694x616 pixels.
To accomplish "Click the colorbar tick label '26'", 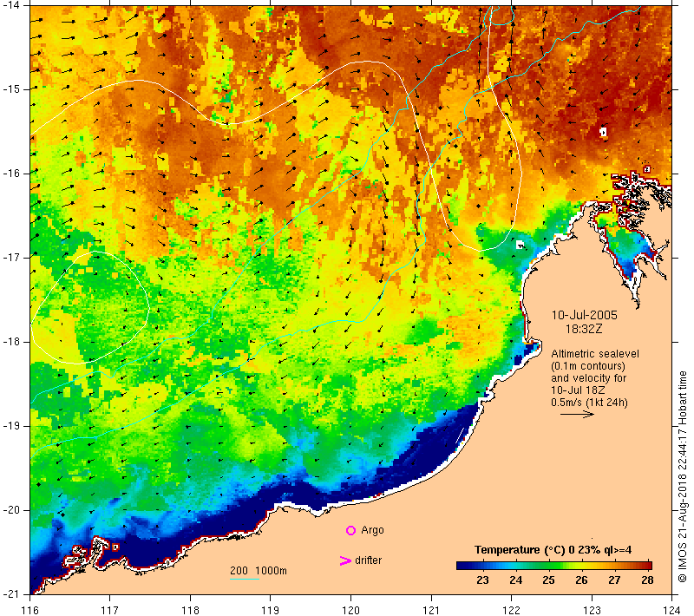I will click(581, 580).
